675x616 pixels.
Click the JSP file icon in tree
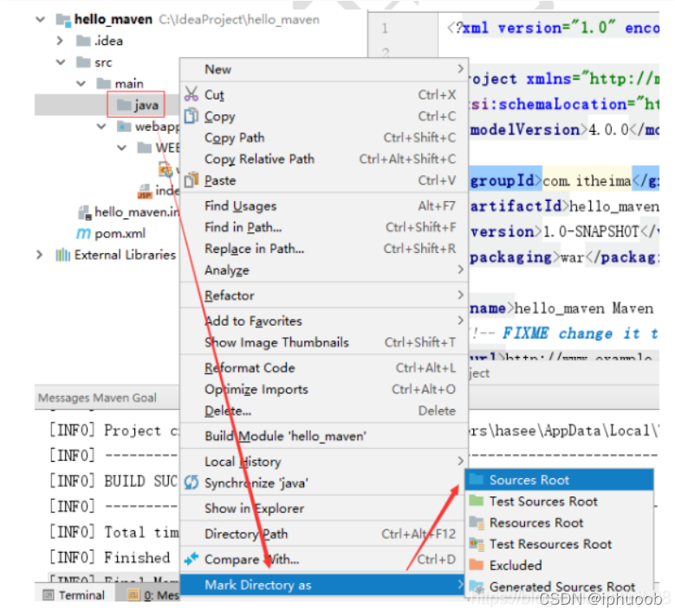(145, 191)
